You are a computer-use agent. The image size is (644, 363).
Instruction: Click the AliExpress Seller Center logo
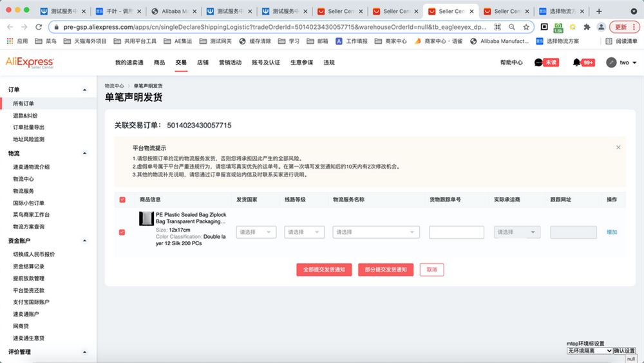pos(29,62)
